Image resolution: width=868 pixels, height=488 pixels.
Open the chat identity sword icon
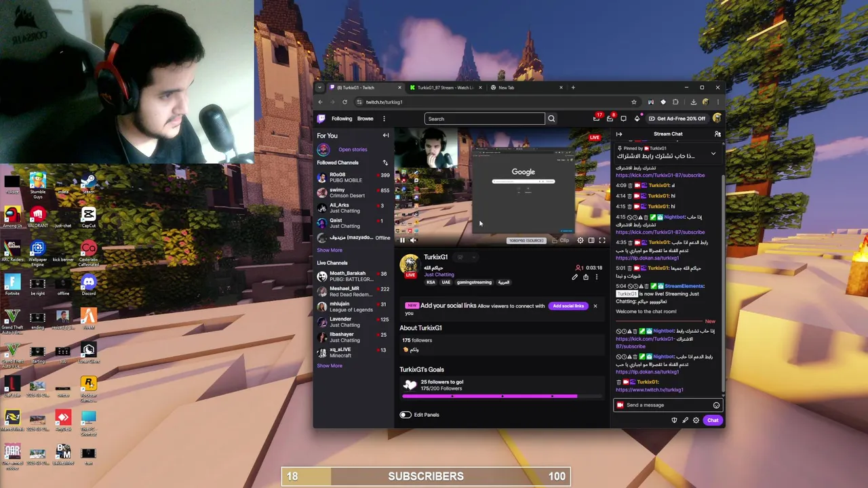685,420
